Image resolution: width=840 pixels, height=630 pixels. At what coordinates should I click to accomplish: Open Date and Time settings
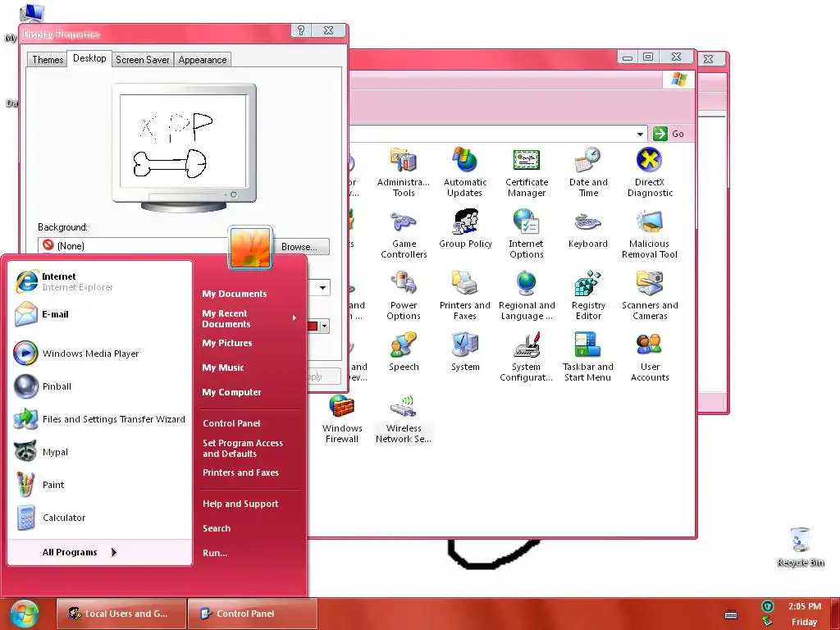[x=587, y=172]
